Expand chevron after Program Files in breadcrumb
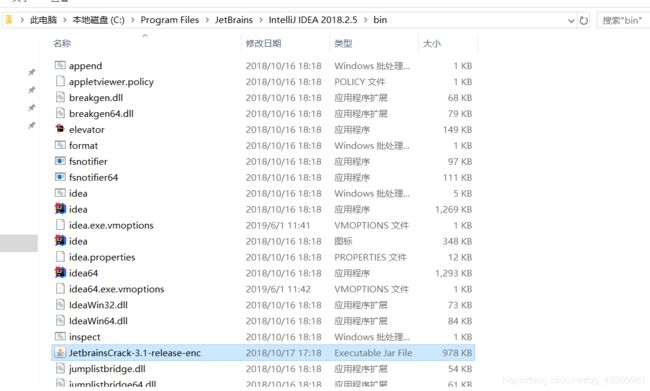Viewport: 650px width, 391px height. pos(207,20)
